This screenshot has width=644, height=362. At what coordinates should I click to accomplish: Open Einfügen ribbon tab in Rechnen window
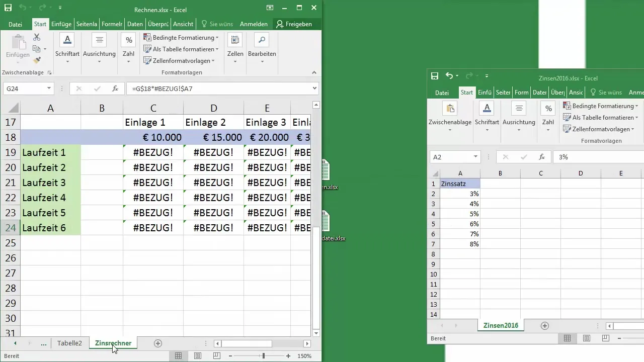pyautogui.click(x=61, y=24)
